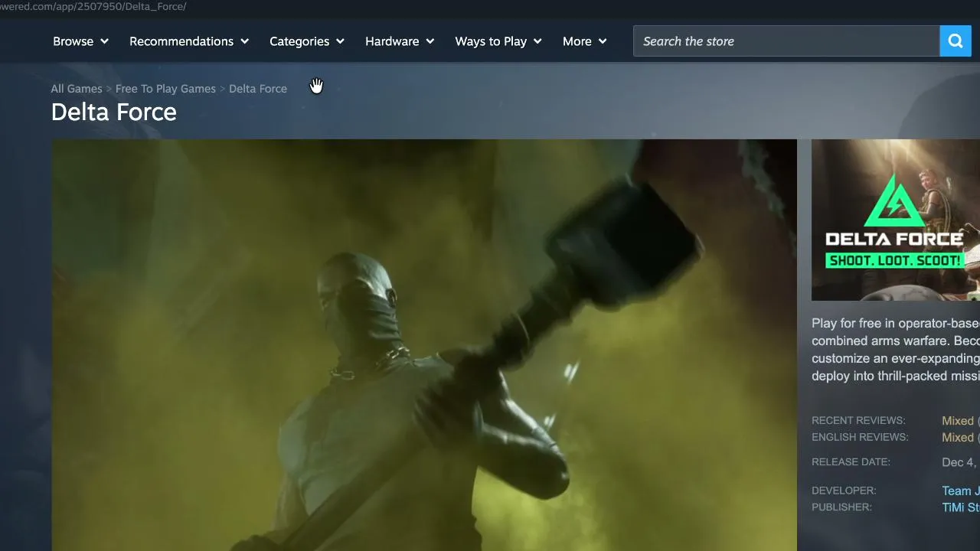Image resolution: width=980 pixels, height=551 pixels.
Task: Open the More menu
Action: tap(585, 41)
